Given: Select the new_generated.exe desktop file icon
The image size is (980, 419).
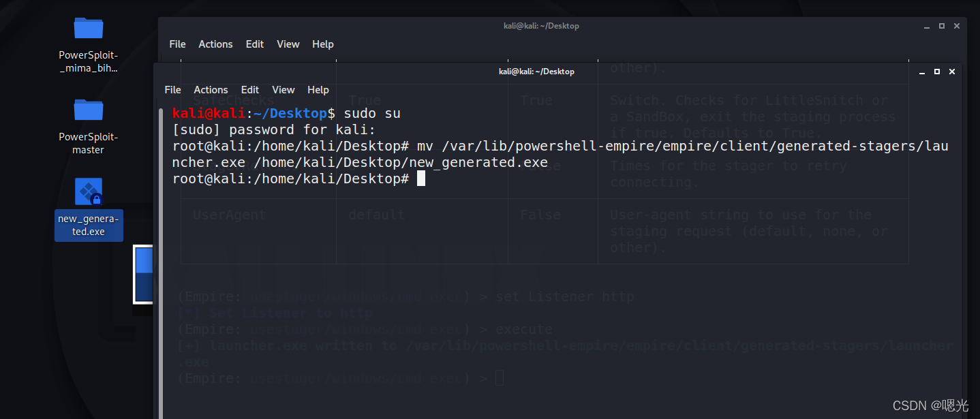Looking at the screenshot, I should 89,192.
